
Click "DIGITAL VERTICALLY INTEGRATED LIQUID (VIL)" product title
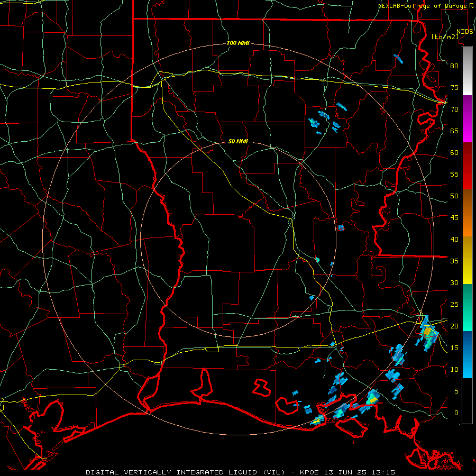pyautogui.click(x=185, y=472)
